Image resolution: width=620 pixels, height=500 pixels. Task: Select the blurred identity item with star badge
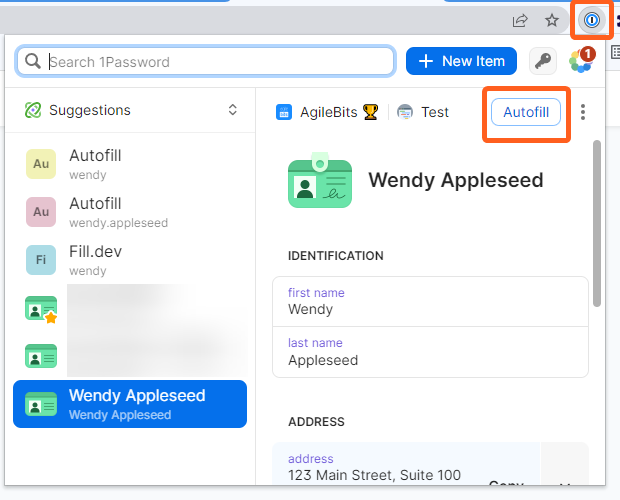pos(130,309)
